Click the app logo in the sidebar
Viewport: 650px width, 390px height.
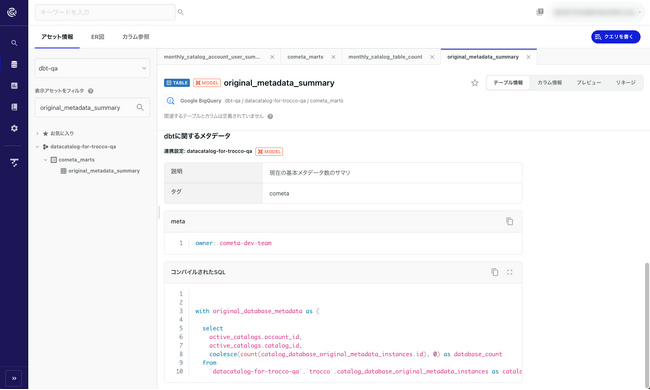[x=12, y=12]
